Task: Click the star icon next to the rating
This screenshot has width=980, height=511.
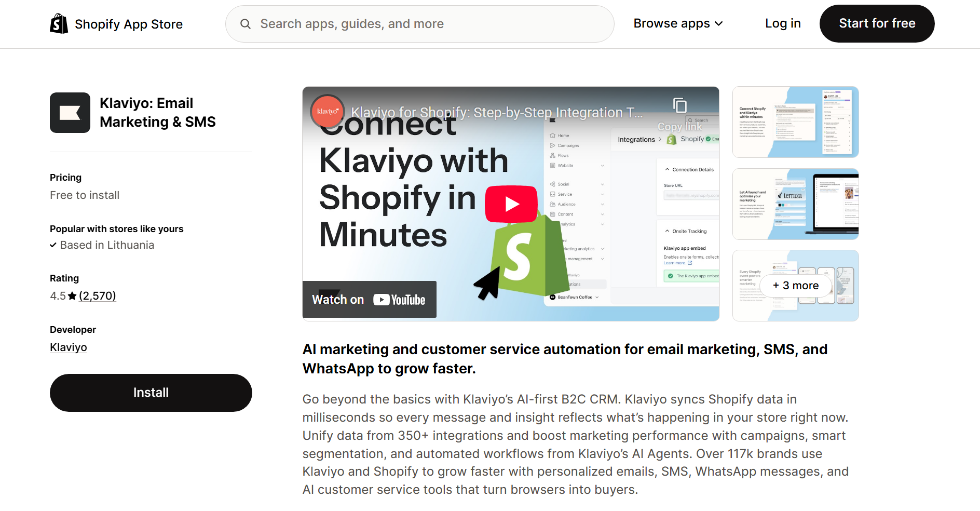Action: [71, 295]
